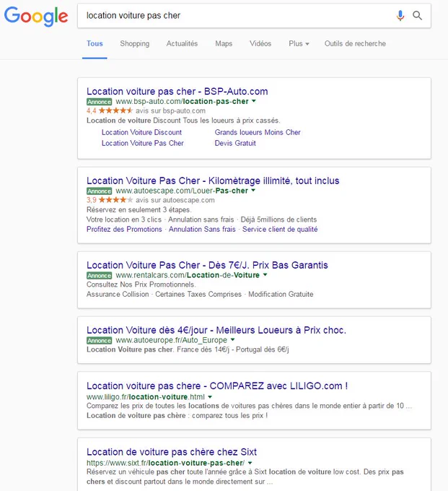
Task: Click the www.bsp-auto.com/location-pas-cher URL text
Action: (182, 102)
